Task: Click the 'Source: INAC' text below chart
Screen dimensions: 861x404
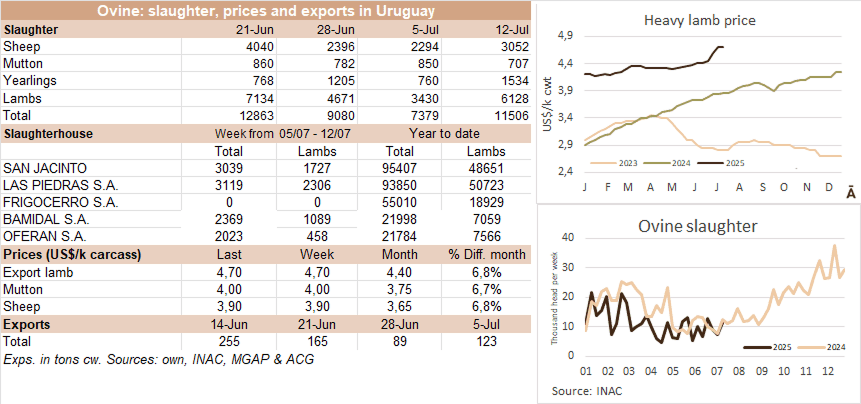Action: pyautogui.click(x=587, y=388)
